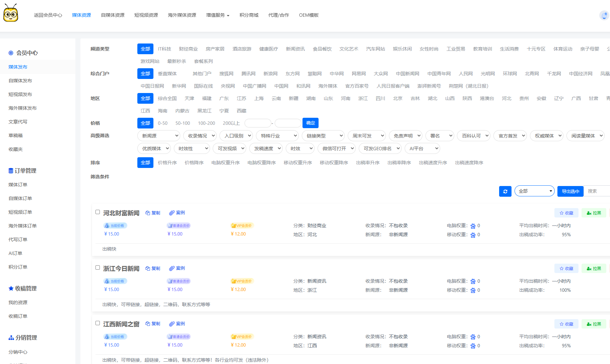Image resolution: width=610 pixels, height=364 pixels.
Task: Open the 入口级别 dropdown
Action: click(x=236, y=136)
